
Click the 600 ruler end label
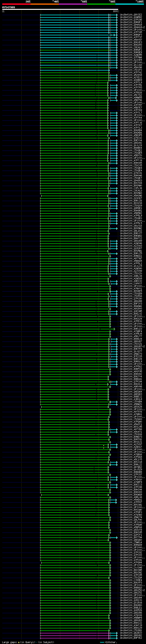(x=115, y=11)
